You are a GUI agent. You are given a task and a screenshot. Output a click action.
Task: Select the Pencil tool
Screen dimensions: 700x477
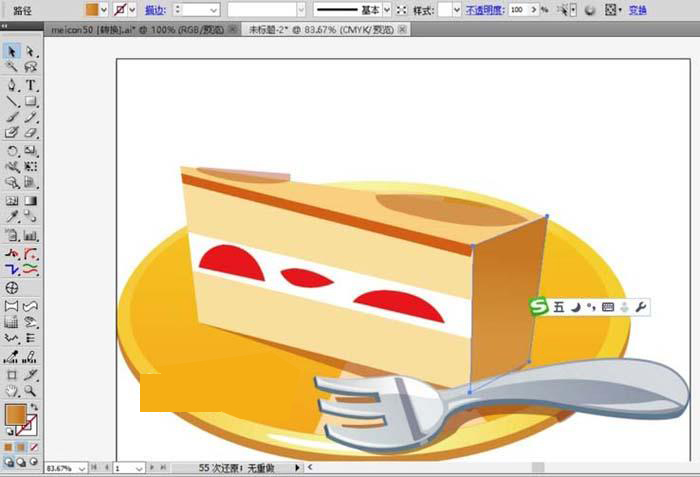pyautogui.click(x=30, y=117)
